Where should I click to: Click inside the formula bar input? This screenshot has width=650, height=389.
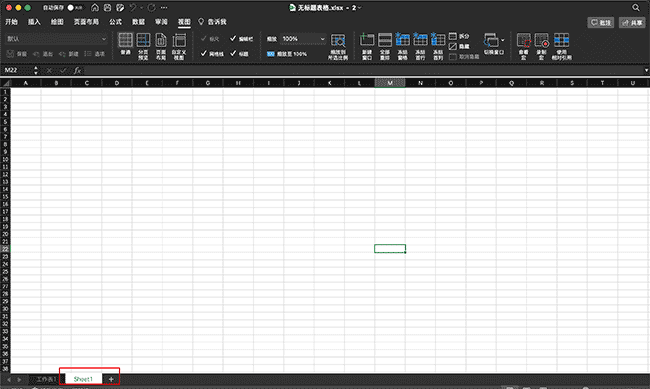click(x=363, y=70)
